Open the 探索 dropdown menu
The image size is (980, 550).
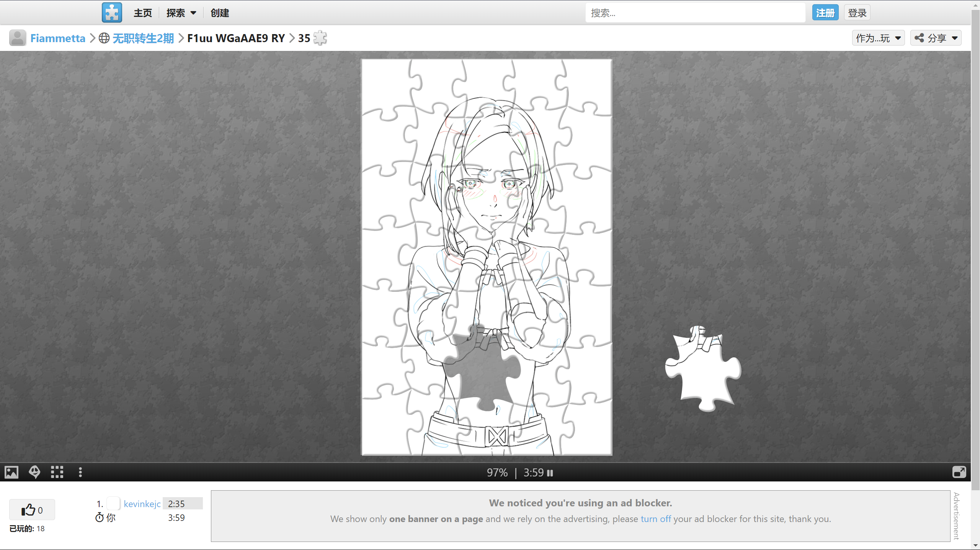click(x=181, y=13)
